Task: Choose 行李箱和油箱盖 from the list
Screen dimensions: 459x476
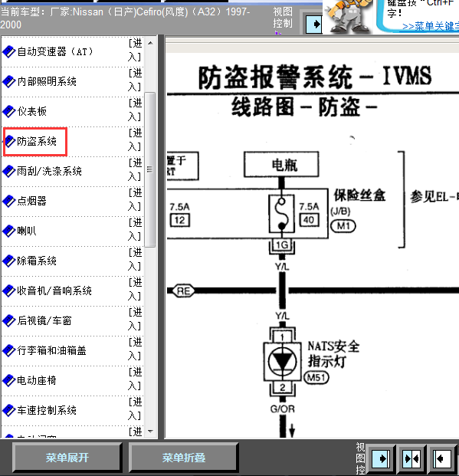Action: click(51, 350)
